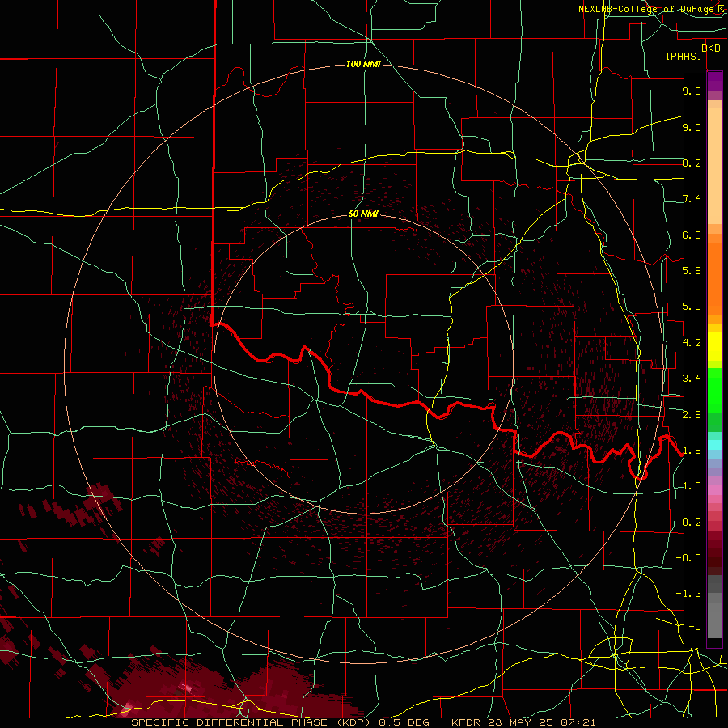Viewport: 728px width, 728px height.
Task: Click the 3.4 value on the scale
Action: point(692,379)
